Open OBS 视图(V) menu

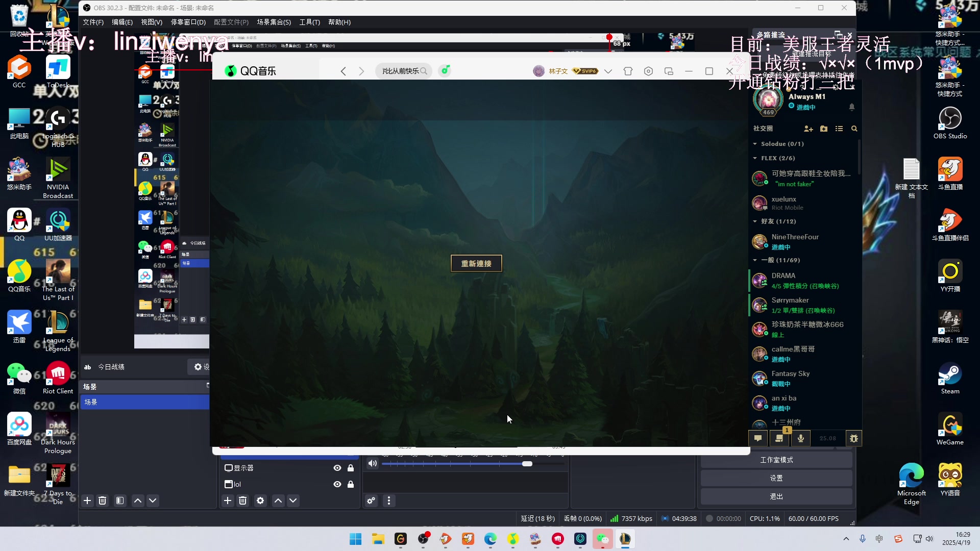tap(152, 22)
